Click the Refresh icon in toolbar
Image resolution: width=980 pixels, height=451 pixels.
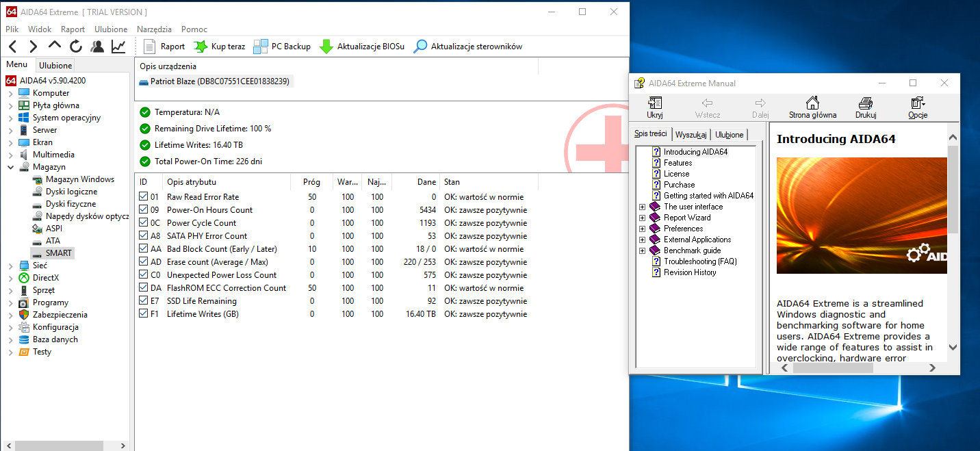click(76, 47)
